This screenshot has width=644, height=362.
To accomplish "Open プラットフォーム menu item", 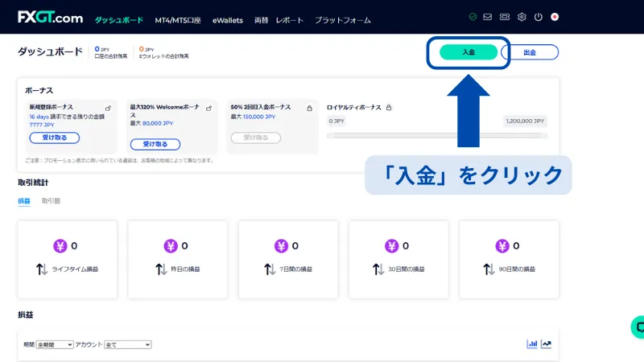I will (x=343, y=20).
